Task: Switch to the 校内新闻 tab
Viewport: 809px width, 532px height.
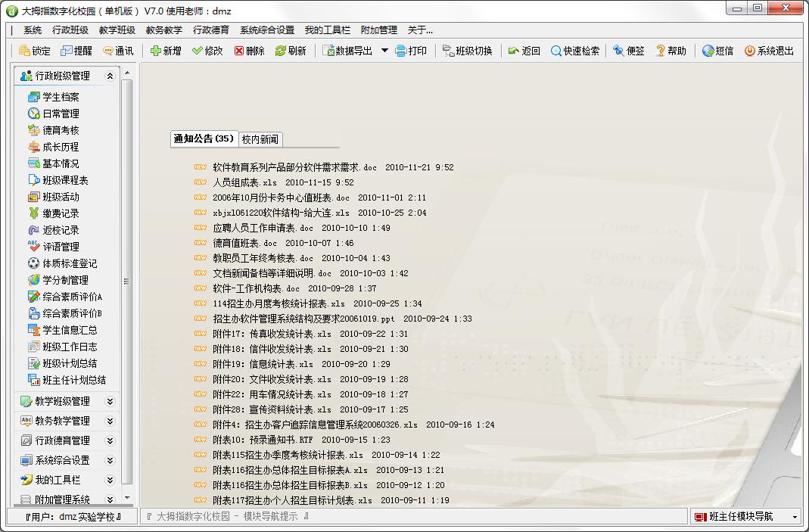Action: coord(260,139)
